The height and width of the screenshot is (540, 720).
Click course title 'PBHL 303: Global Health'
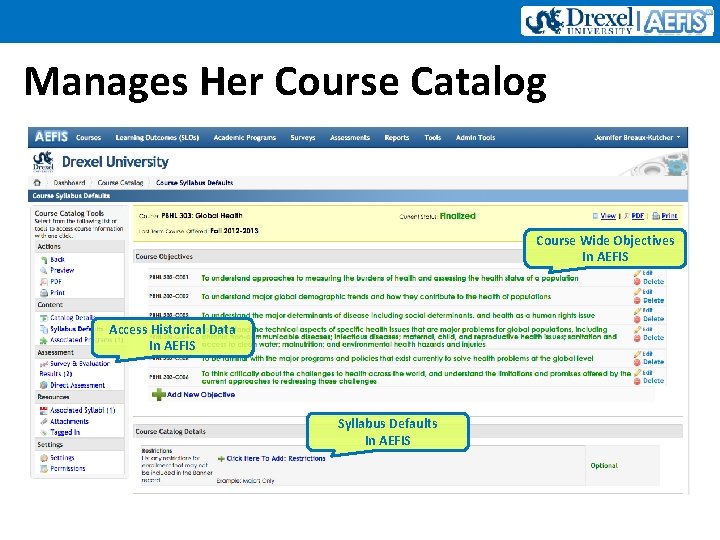[x=202, y=215]
